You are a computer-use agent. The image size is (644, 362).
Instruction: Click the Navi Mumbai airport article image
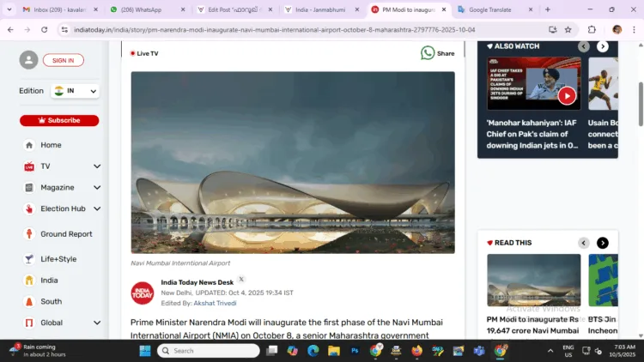(x=293, y=162)
